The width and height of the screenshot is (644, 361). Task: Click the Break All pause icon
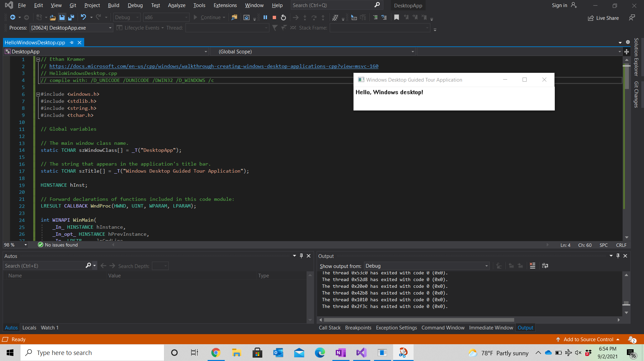click(265, 17)
